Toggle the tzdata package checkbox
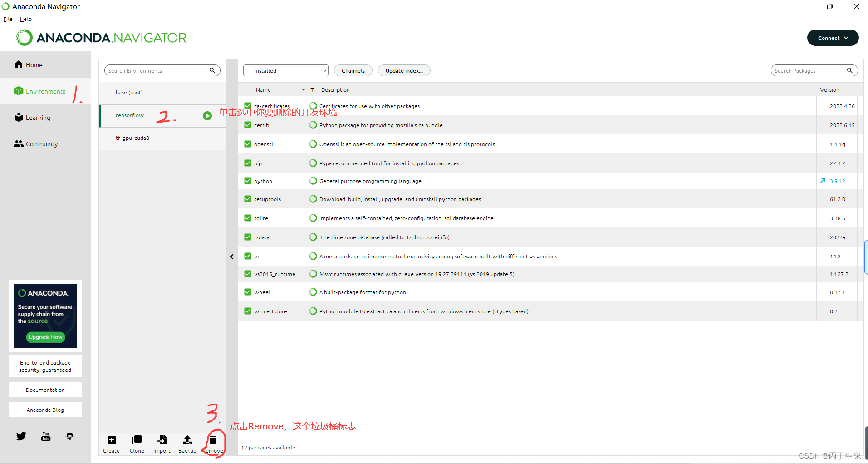The width and height of the screenshot is (868, 464). pyautogui.click(x=248, y=237)
